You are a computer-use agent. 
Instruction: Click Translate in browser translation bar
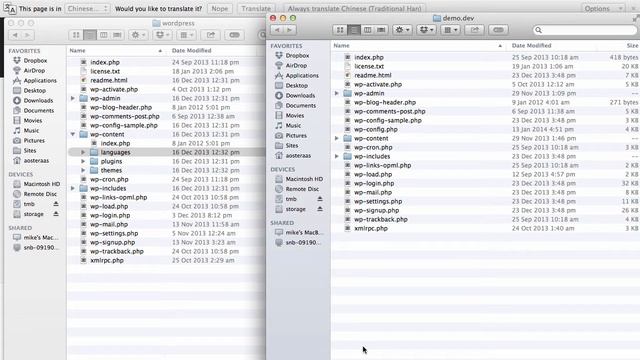point(256,9)
